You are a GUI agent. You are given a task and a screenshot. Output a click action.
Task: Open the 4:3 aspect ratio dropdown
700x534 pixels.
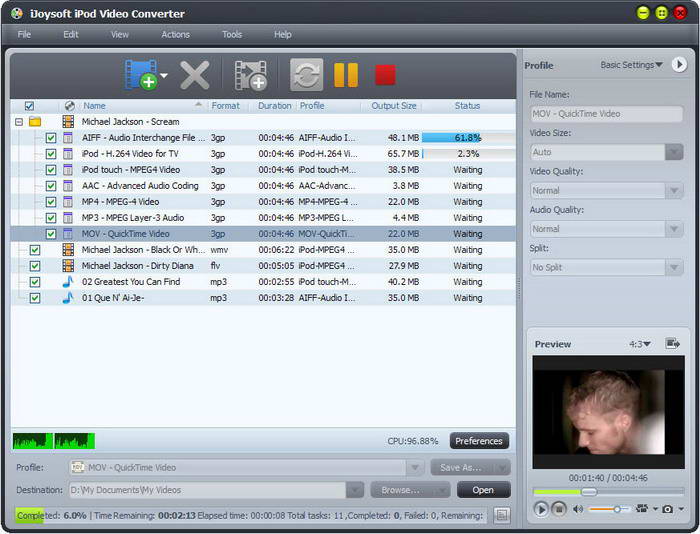pyautogui.click(x=640, y=344)
